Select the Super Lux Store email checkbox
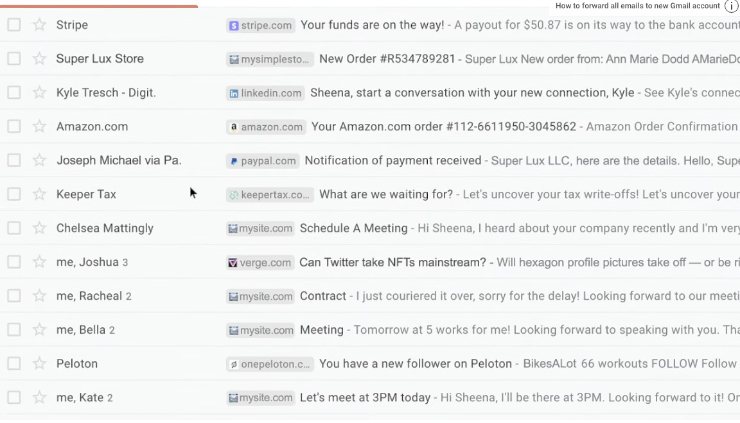 (14, 59)
